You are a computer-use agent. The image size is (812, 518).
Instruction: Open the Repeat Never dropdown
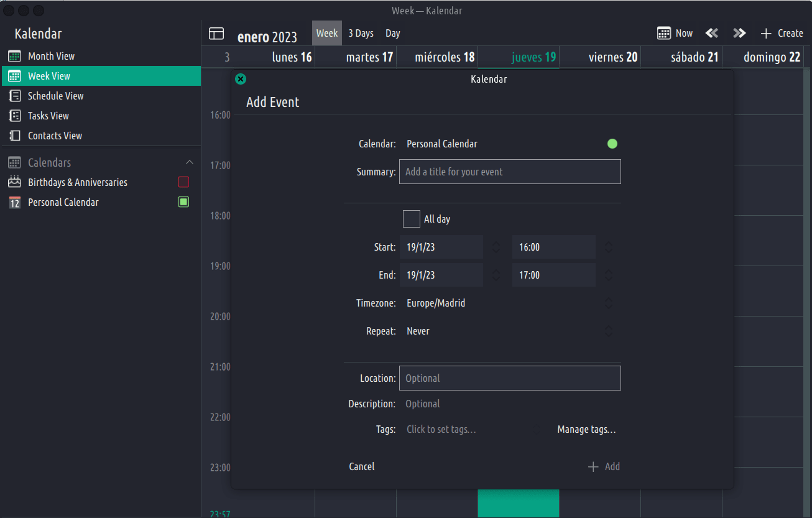point(507,331)
